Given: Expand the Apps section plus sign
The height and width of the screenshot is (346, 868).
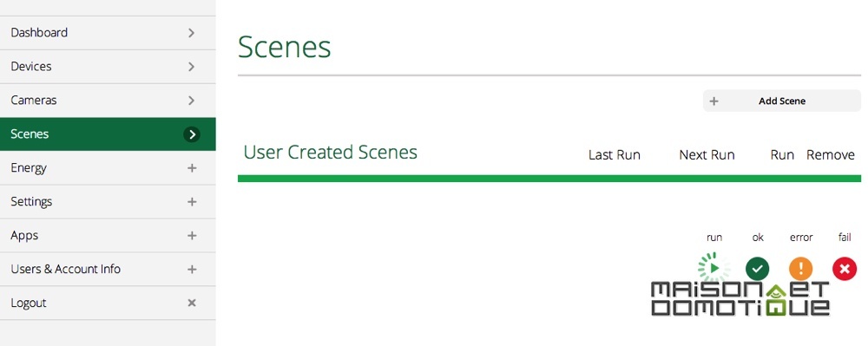Looking at the screenshot, I should click(192, 236).
